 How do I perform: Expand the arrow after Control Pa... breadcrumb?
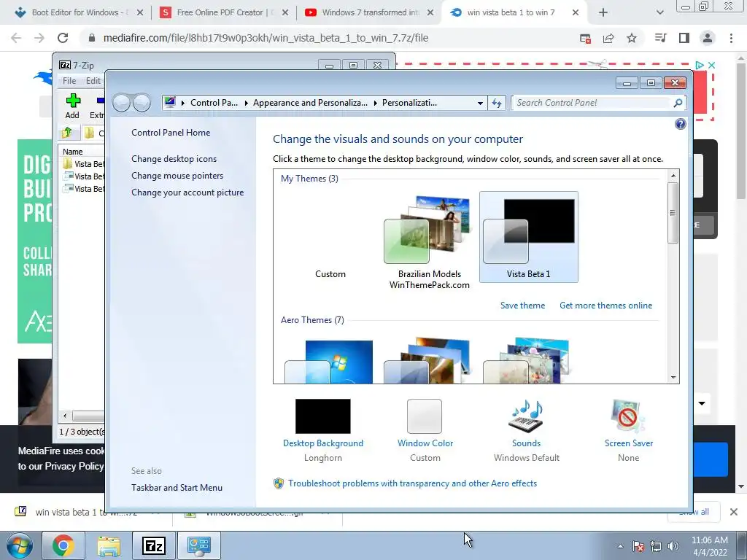(246, 103)
